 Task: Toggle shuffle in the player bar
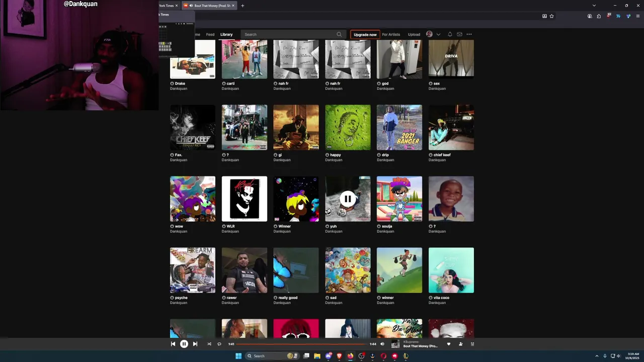[209, 344]
